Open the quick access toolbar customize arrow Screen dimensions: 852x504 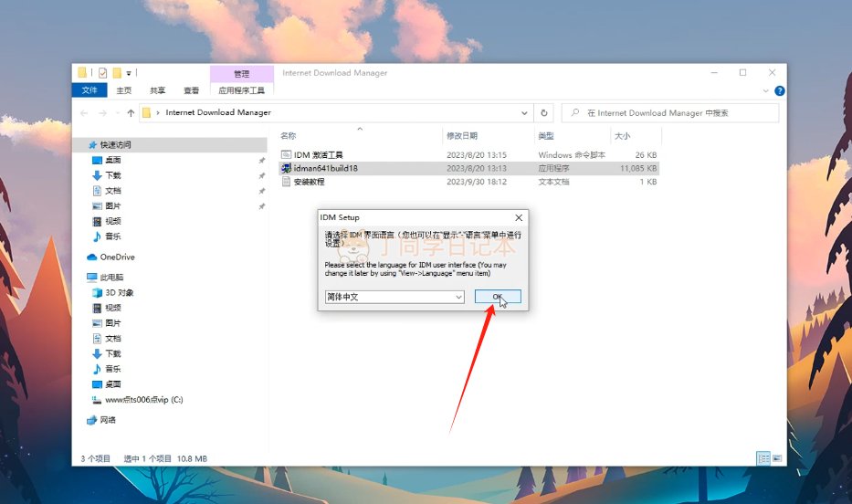pos(129,73)
